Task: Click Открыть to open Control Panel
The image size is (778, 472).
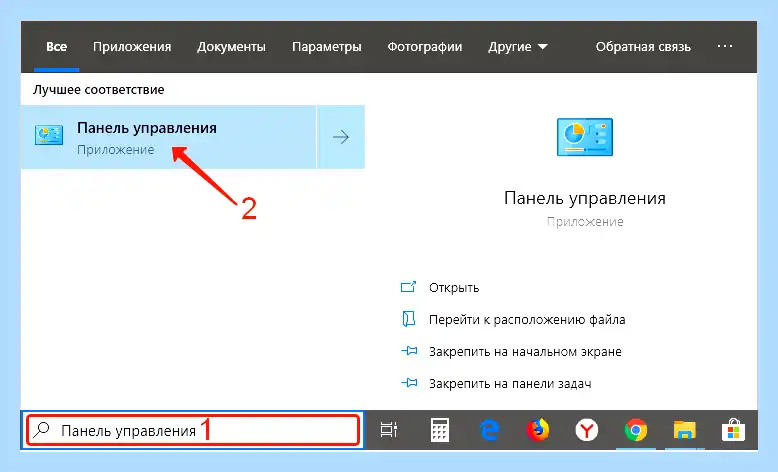Action: [x=454, y=288]
